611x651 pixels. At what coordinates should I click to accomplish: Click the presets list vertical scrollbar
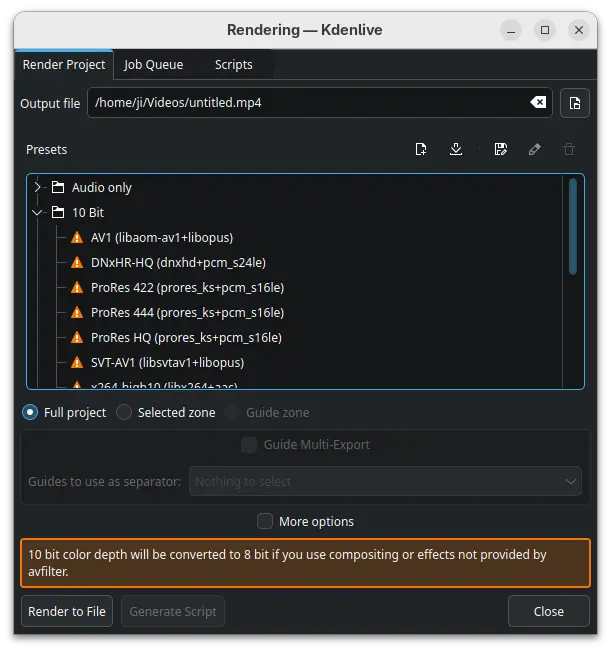(x=573, y=226)
